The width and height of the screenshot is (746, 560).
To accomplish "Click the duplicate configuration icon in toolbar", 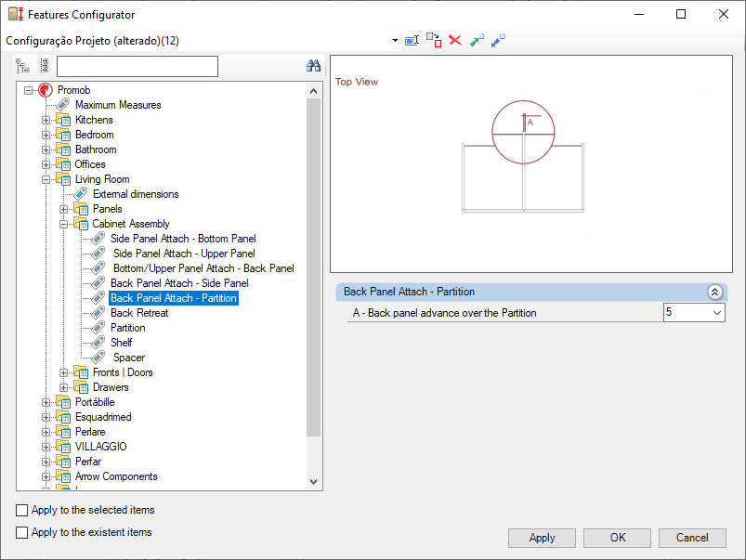I will pos(434,41).
